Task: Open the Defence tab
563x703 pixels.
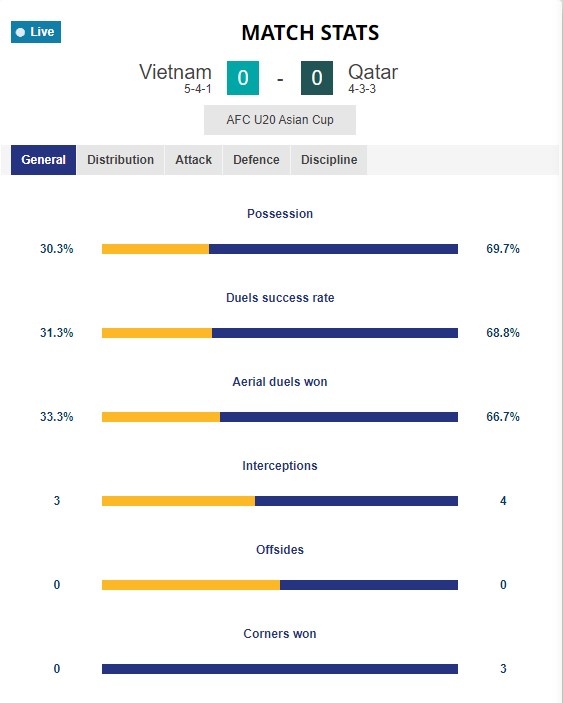Action: click(x=256, y=160)
